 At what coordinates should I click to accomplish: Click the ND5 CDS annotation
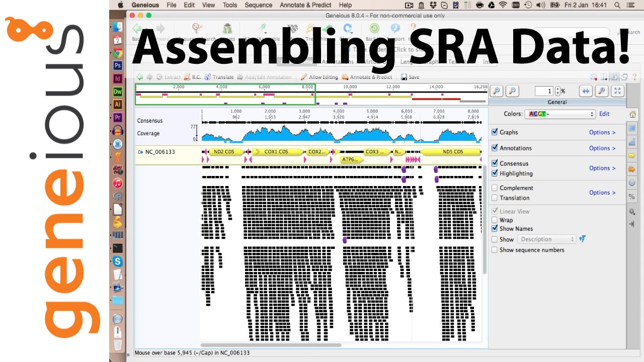coord(451,151)
